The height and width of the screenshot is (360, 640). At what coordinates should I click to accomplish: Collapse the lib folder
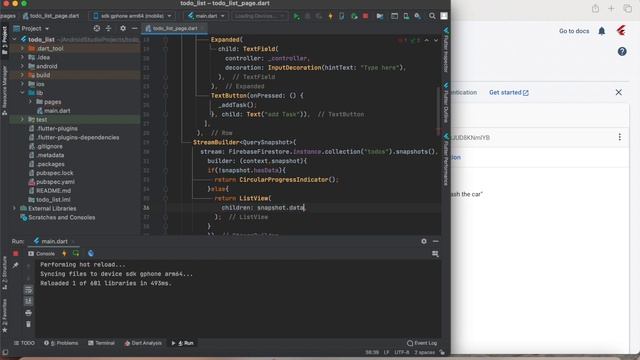click(x=22, y=93)
